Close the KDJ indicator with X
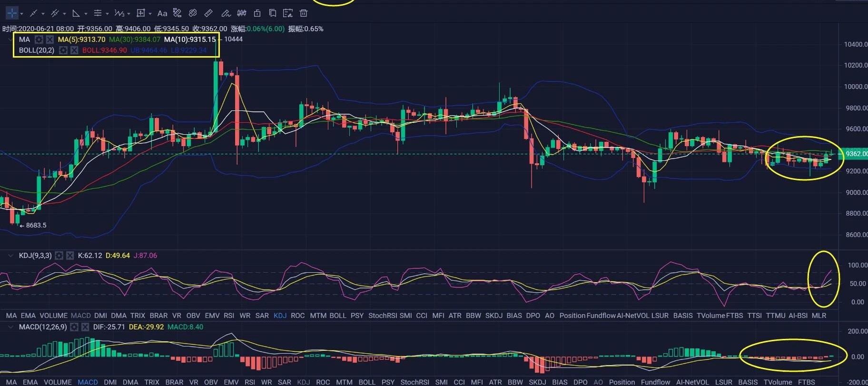 [70, 256]
